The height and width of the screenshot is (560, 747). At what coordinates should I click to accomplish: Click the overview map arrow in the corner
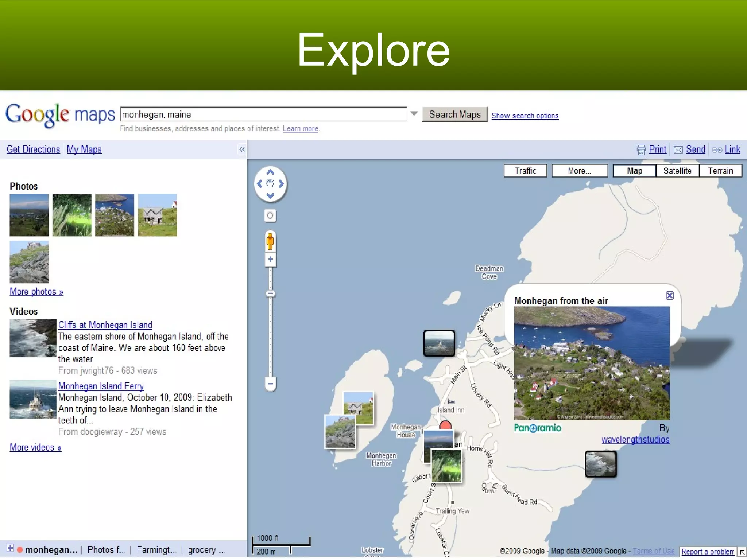[743, 552]
